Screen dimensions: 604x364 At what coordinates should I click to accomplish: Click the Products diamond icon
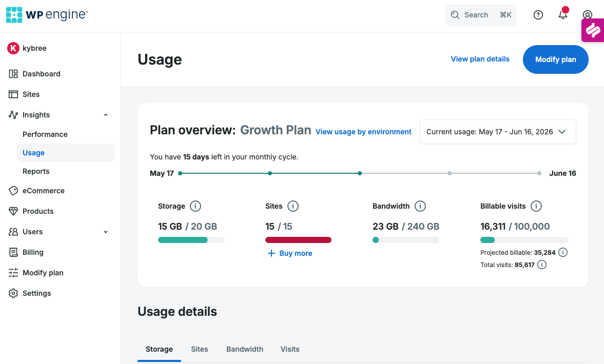pyautogui.click(x=13, y=211)
